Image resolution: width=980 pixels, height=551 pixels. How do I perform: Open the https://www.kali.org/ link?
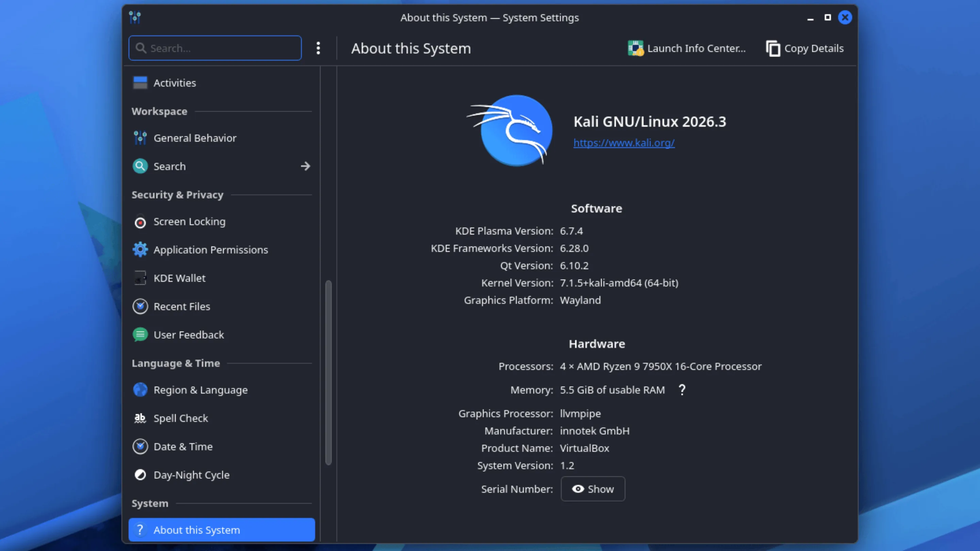tap(624, 143)
